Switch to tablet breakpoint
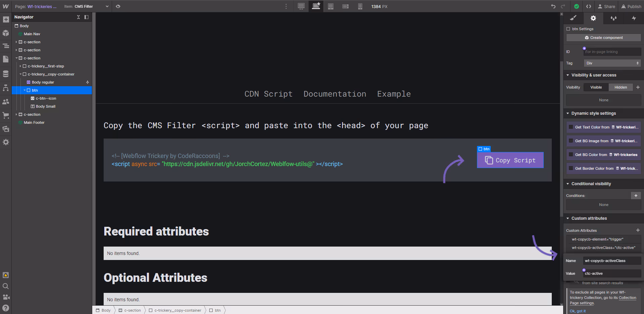The image size is (644, 314). pyautogui.click(x=331, y=6)
